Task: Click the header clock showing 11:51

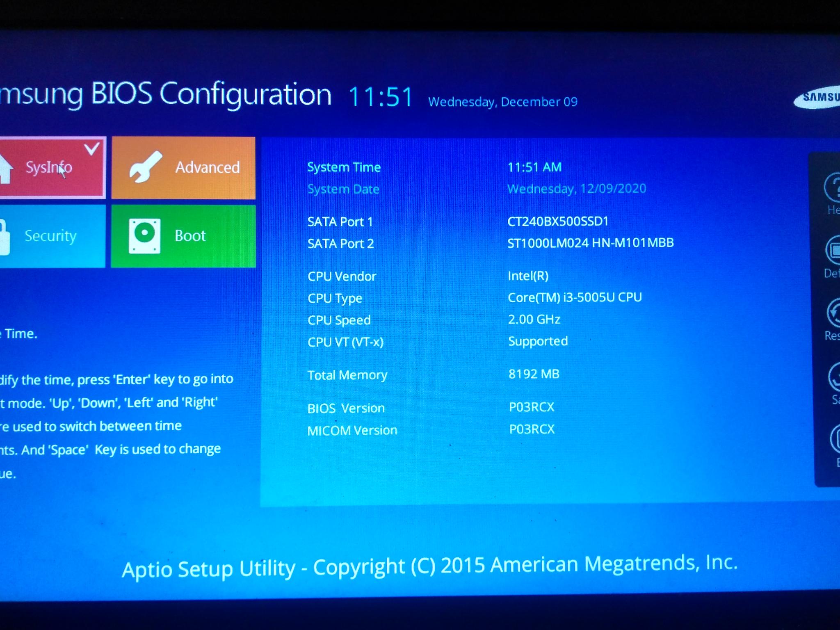Action: [x=380, y=97]
